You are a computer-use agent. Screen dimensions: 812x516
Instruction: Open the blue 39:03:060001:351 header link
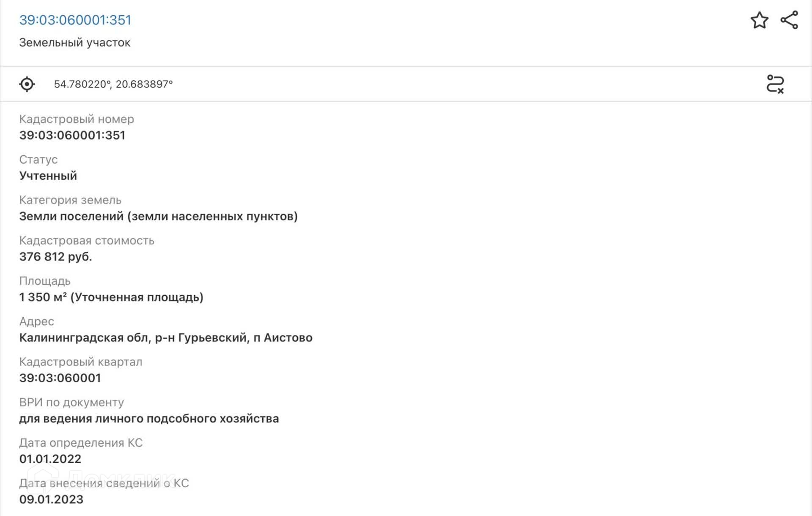(75, 20)
